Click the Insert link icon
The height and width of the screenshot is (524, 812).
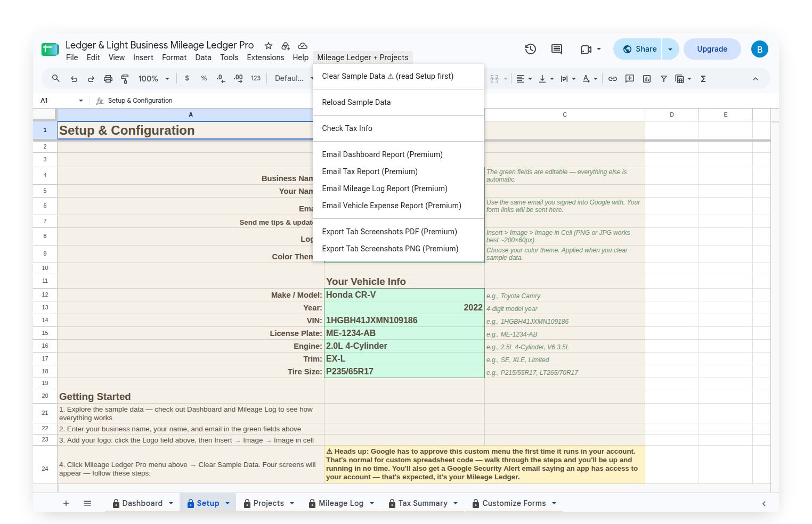point(613,79)
